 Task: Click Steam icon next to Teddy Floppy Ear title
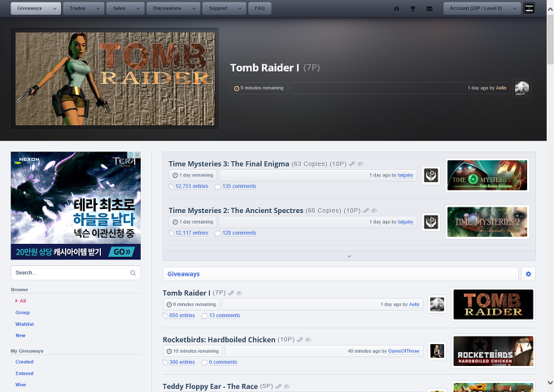[x=278, y=386]
